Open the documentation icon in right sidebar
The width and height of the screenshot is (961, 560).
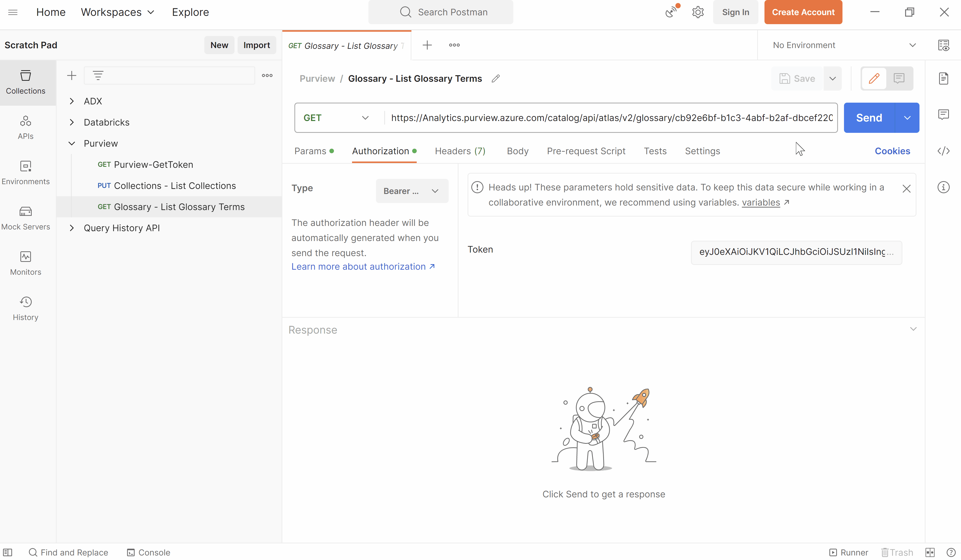[x=943, y=78]
